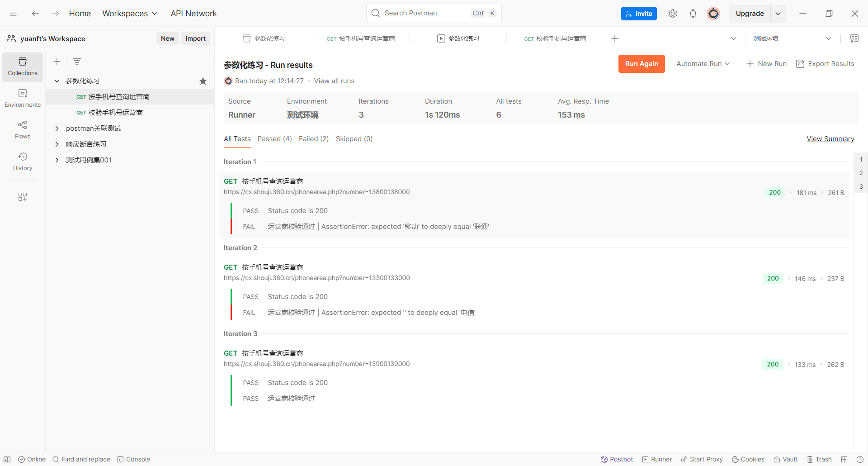Click the collections filter icon
This screenshot has height=466, width=868.
tap(77, 62)
